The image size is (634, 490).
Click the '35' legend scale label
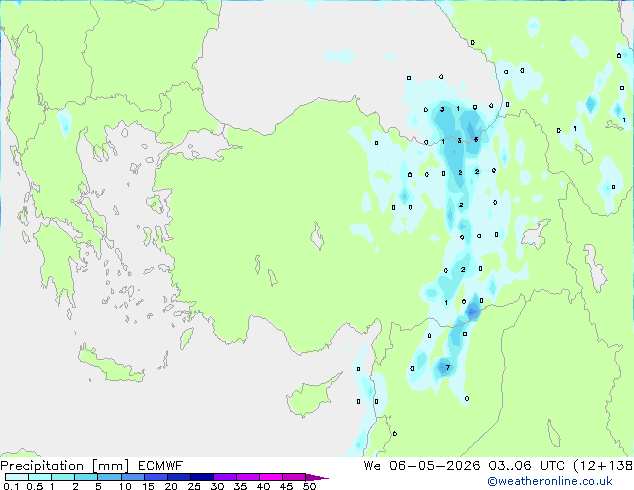click(240, 486)
